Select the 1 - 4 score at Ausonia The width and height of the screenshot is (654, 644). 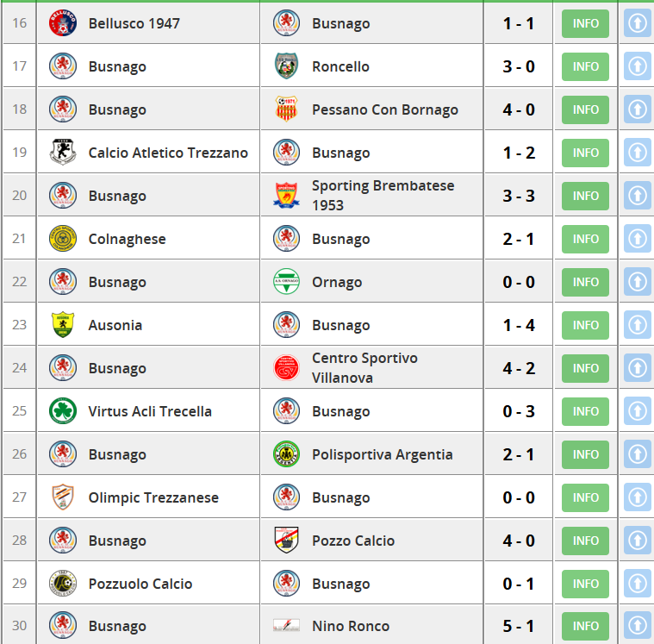[519, 325]
